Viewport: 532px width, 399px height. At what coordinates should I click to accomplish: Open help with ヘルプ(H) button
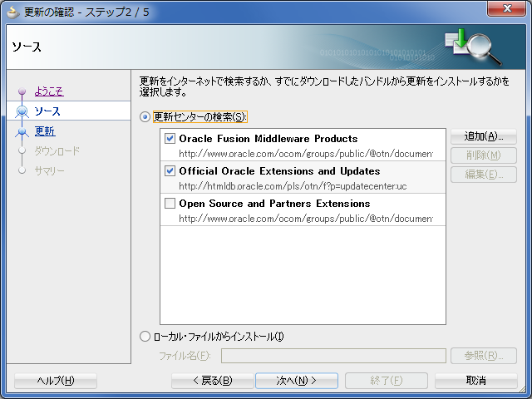coord(56,381)
